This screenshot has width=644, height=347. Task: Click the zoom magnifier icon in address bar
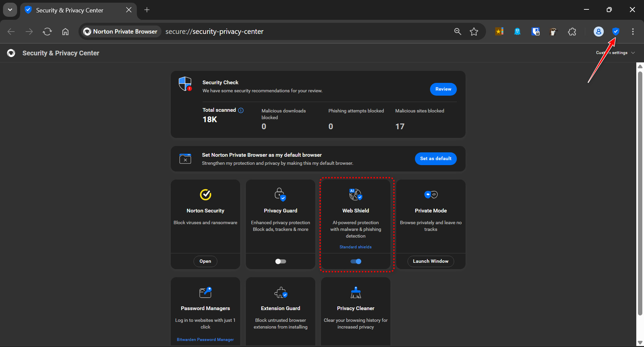458,32
